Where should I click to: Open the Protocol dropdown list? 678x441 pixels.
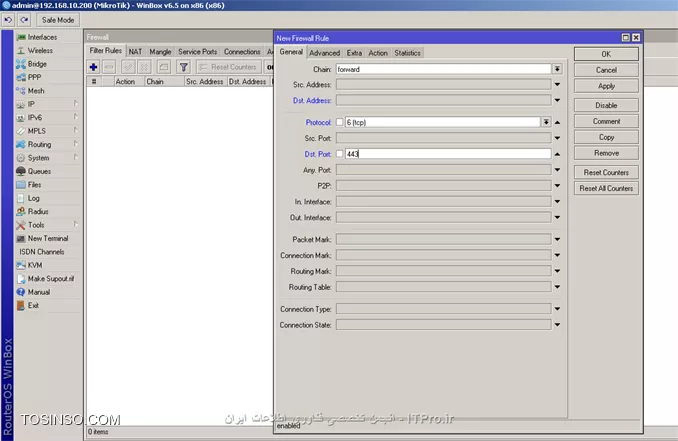point(547,122)
